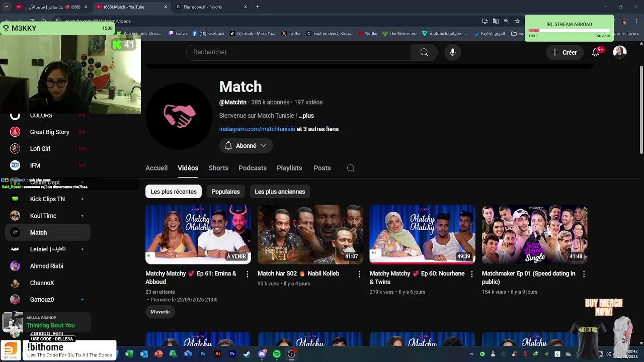Open Steam from the taskbar
The height and width of the screenshot is (362, 644).
point(247,354)
